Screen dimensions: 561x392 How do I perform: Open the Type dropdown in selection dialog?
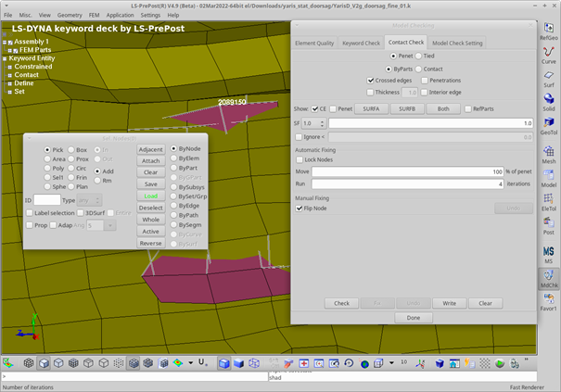tap(90, 199)
